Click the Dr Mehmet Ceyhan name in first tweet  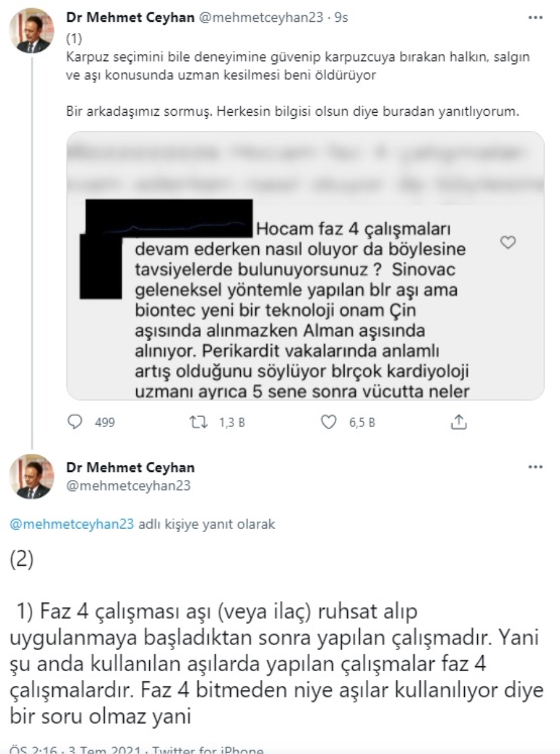[131, 17]
